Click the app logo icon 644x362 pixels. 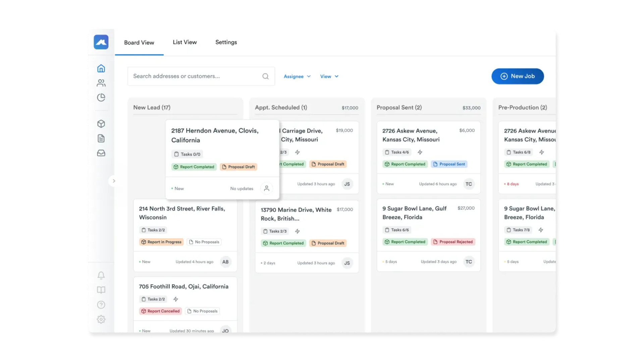[x=101, y=42]
